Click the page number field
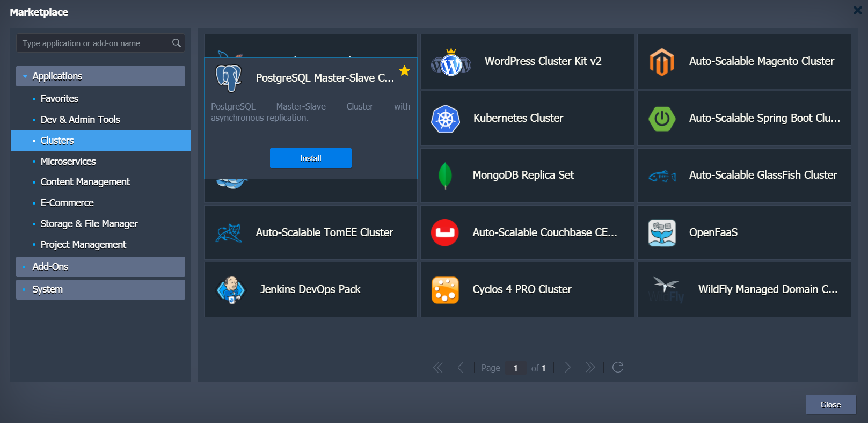Image resolution: width=868 pixels, height=423 pixels. [x=516, y=368]
